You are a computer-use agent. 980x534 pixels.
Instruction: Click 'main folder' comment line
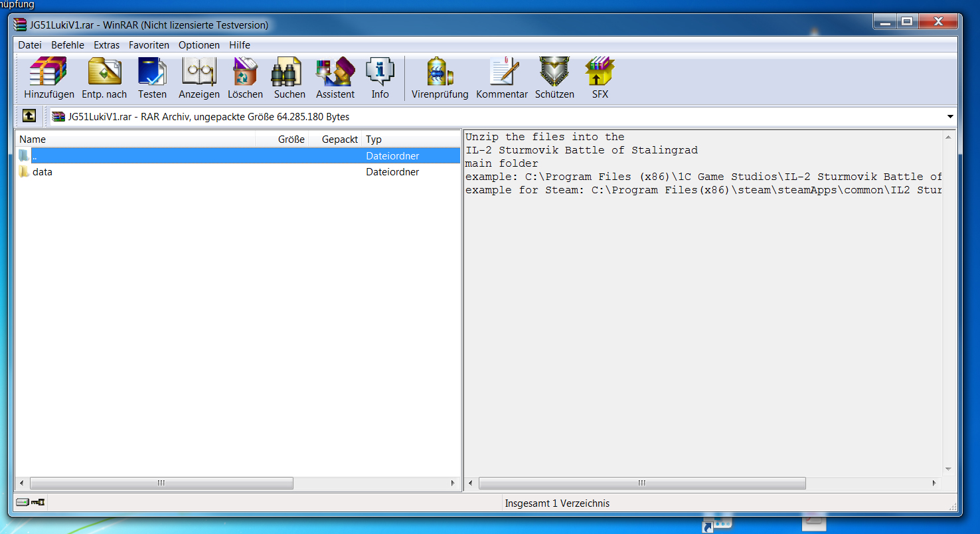pos(502,163)
